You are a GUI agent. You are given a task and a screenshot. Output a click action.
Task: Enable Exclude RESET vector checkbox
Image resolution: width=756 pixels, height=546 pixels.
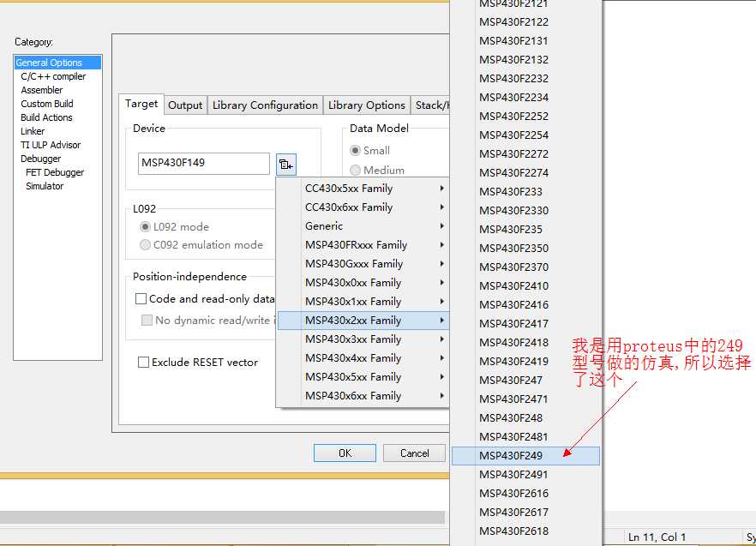tap(143, 362)
